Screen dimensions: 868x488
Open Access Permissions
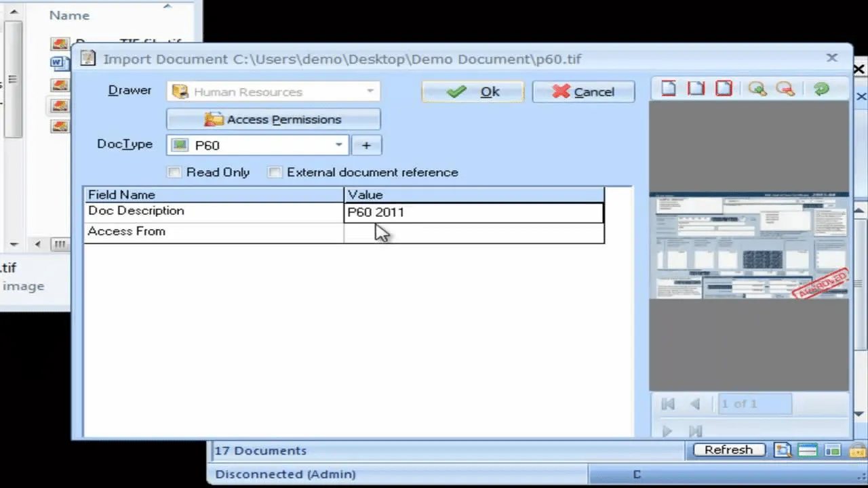[273, 119]
